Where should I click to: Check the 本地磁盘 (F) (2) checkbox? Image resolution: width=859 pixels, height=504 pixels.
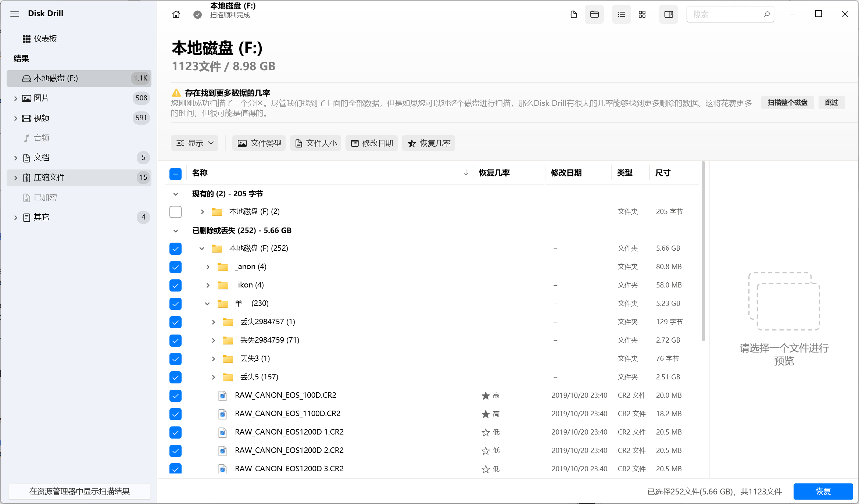[x=176, y=212]
